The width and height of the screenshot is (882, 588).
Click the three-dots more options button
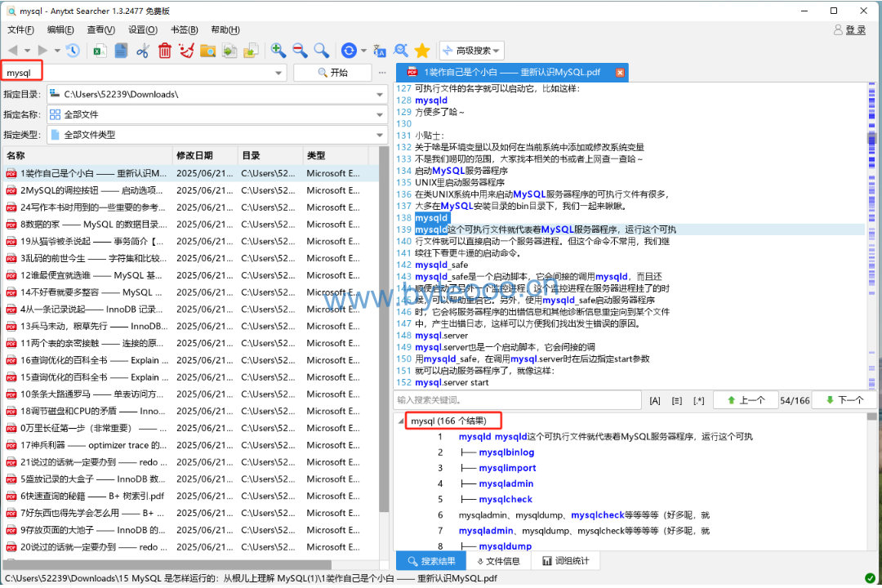[382, 73]
